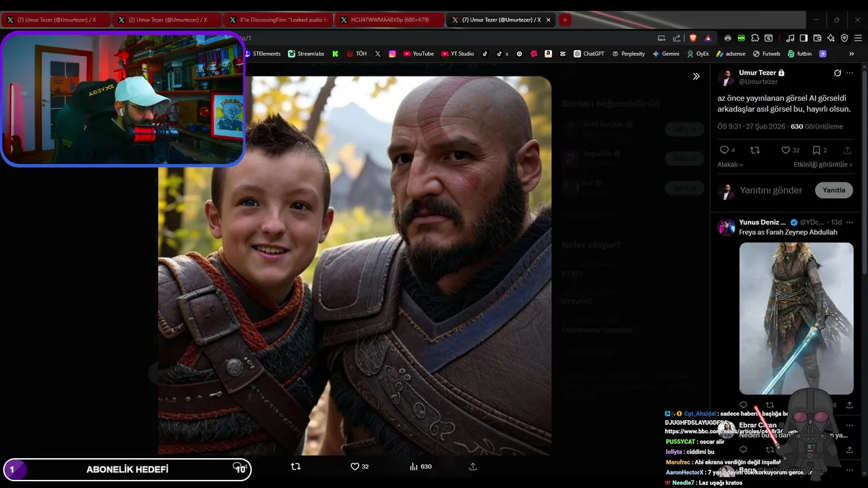Image resolution: width=868 pixels, height=488 pixels.
Task: Open the YouTube bookmark
Action: pos(418,54)
